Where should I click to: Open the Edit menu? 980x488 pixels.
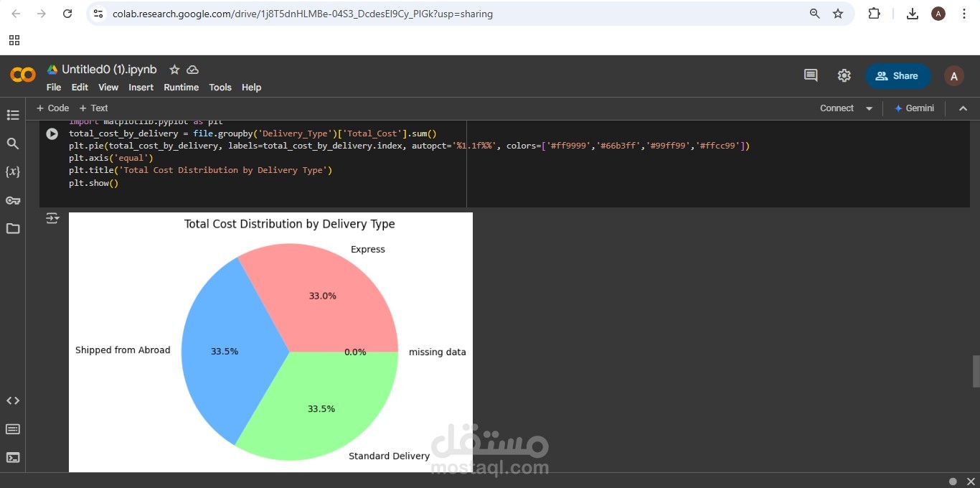80,87
